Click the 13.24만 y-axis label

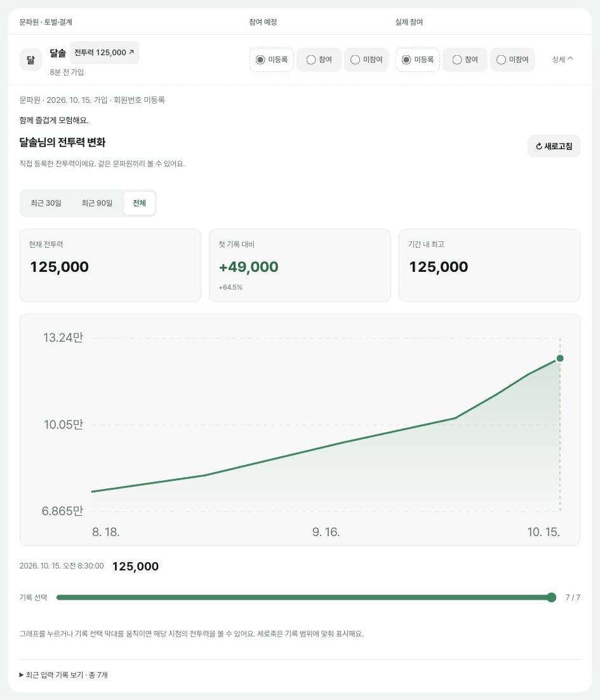click(63, 337)
